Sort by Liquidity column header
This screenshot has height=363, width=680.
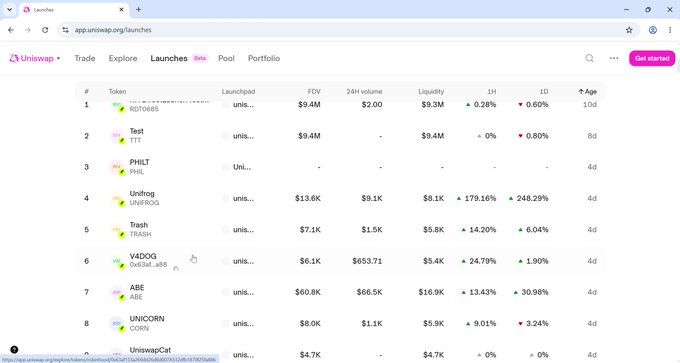pos(431,92)
